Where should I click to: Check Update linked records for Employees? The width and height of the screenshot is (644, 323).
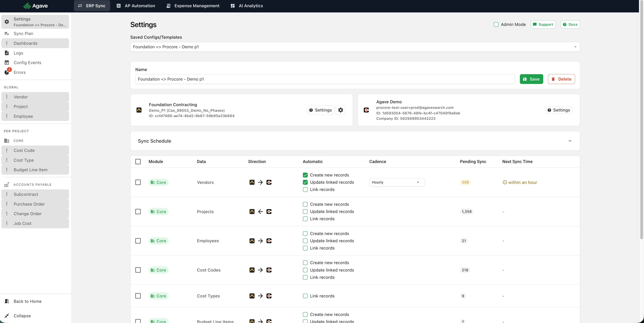[305, 241]
